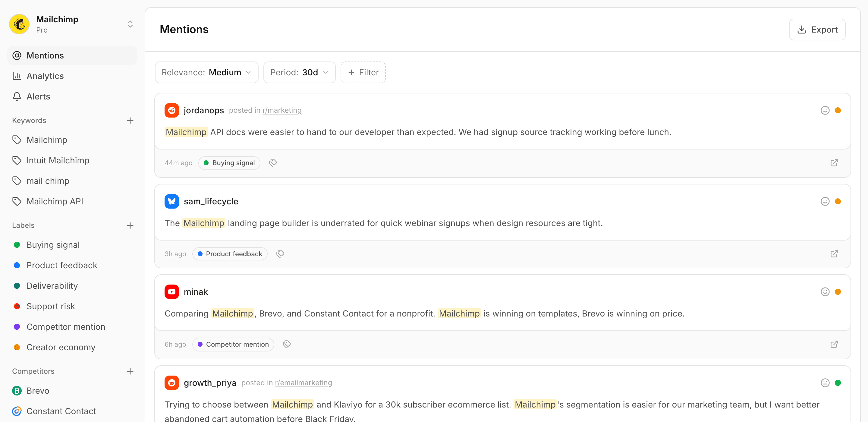Click the Reddit icon on jordanops post
The height and width of the screenshot is (422, 868).
171,111
